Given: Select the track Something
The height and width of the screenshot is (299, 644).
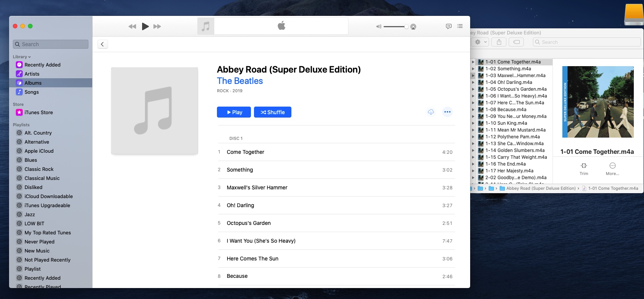Looking at the screenshot, I should pos(336,170).
